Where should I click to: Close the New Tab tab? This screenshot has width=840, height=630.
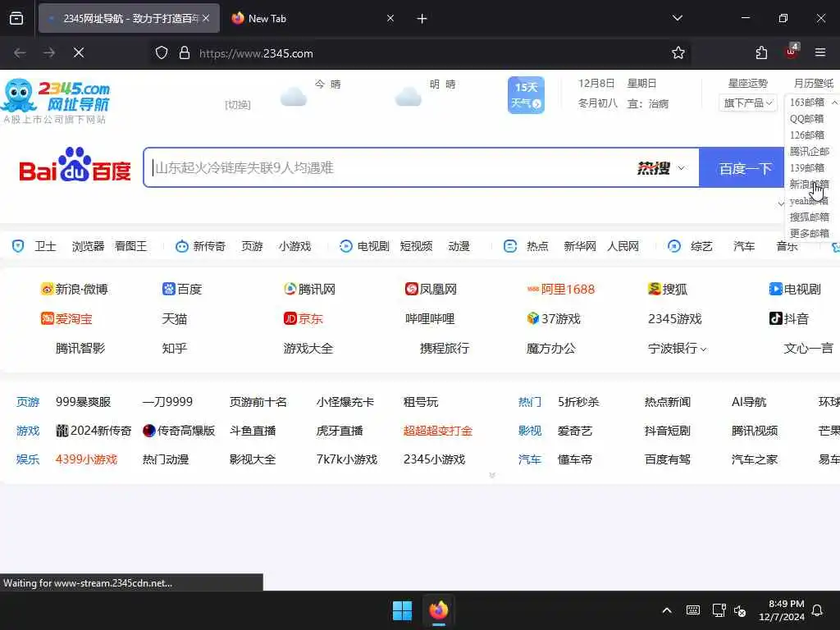coord(390,18)
